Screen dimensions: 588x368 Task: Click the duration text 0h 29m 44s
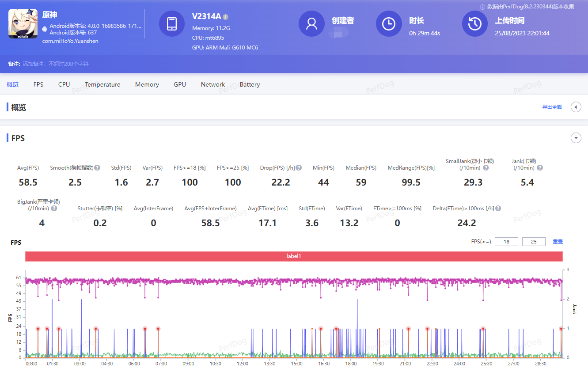(x=425, y=33)
